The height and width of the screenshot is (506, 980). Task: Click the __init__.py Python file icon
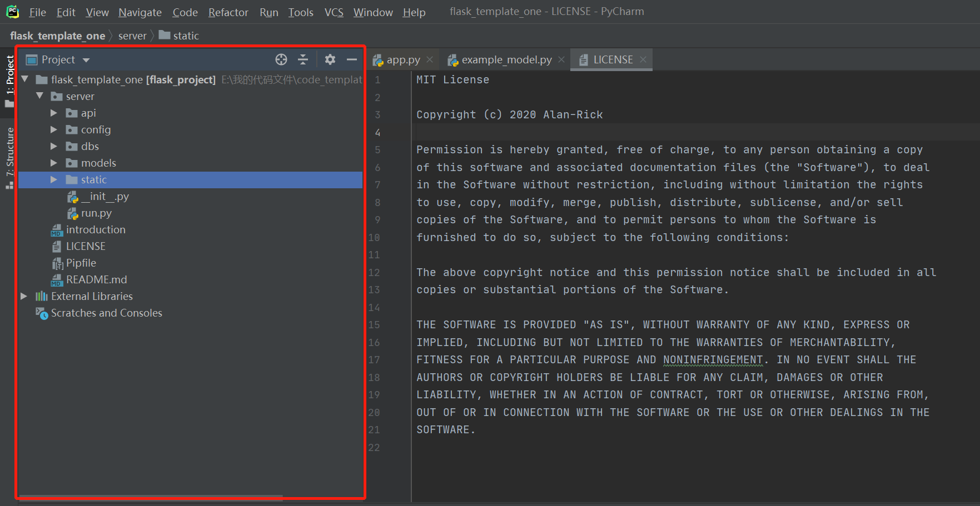(72, 197)
